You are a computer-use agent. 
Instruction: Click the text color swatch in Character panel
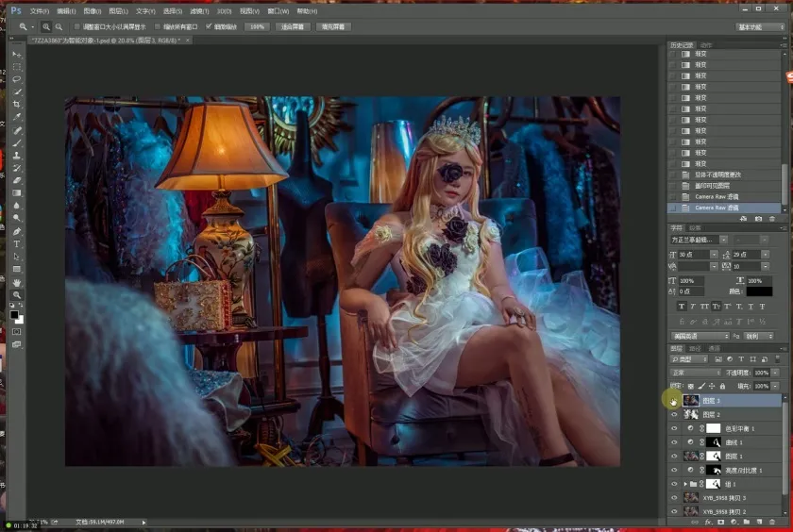pyautogui.click(x=759, y=291)
